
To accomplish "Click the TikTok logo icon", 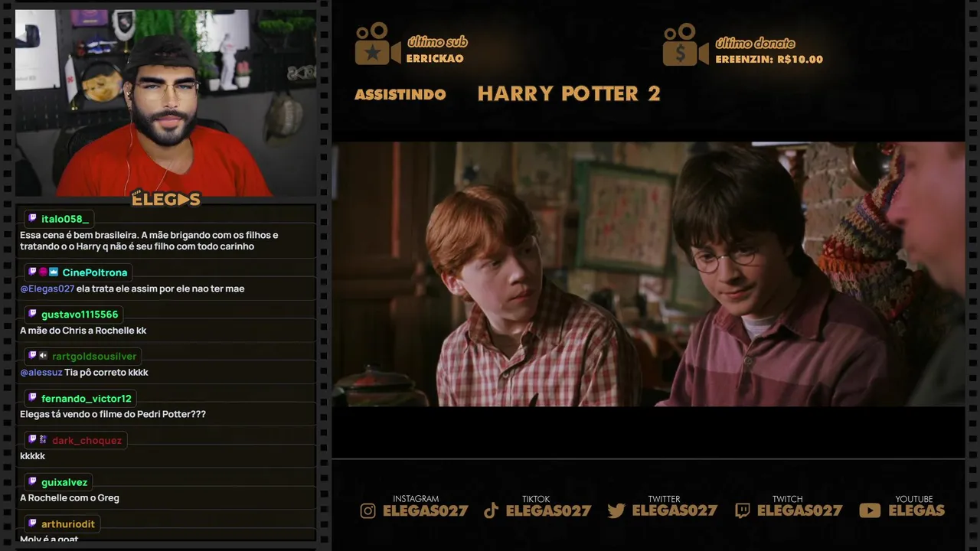I will [492, 510].
